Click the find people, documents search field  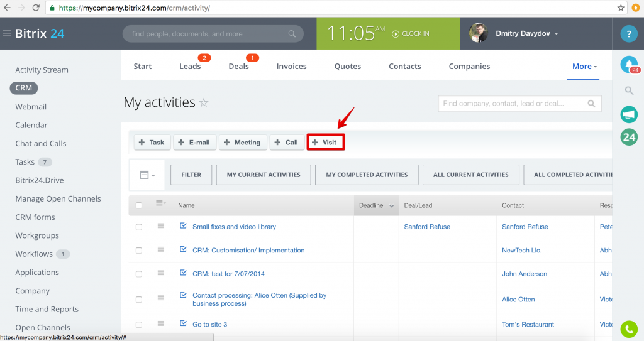tap(213, 34)
